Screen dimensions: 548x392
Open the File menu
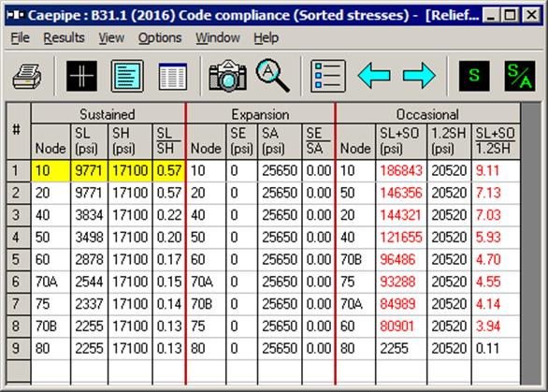tap(20, 37)
